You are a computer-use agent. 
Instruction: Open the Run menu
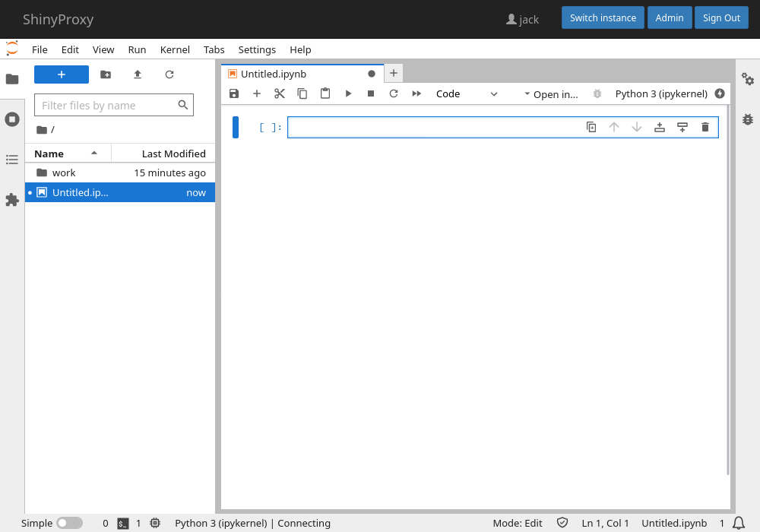pyautogui.click(x=137, y=49)
